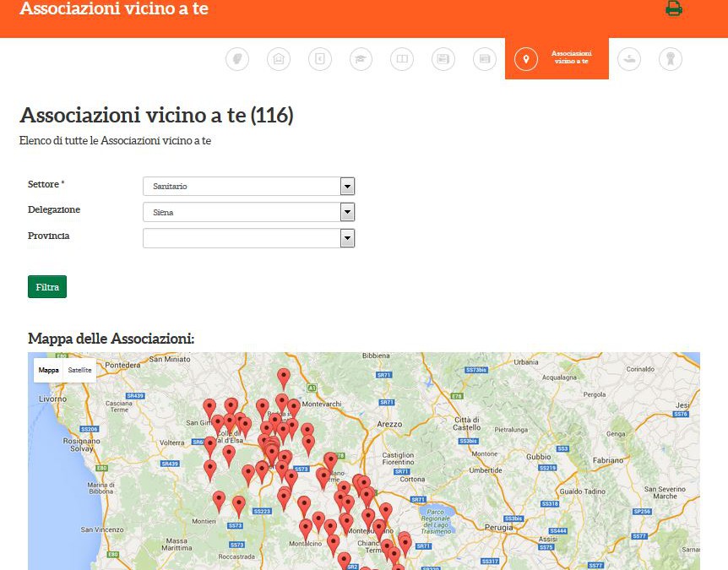Click the Città di Castello map label
Viewport: 728px width, 570px height.
coord(466,423)
